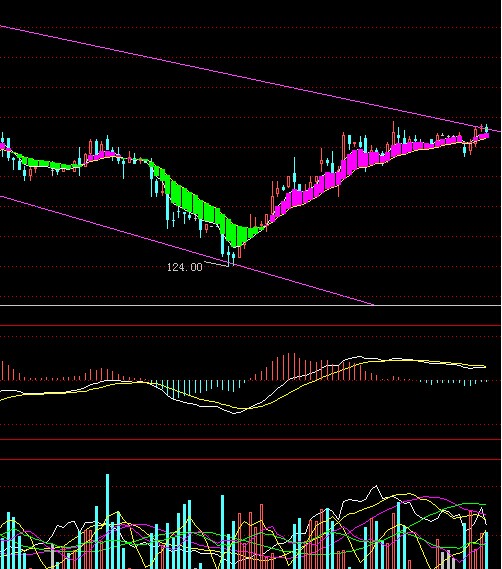Click the lowest candlestick above the 124.00 label
The width and height of the screenshot is (502, 569).
[x=228, y=257]
